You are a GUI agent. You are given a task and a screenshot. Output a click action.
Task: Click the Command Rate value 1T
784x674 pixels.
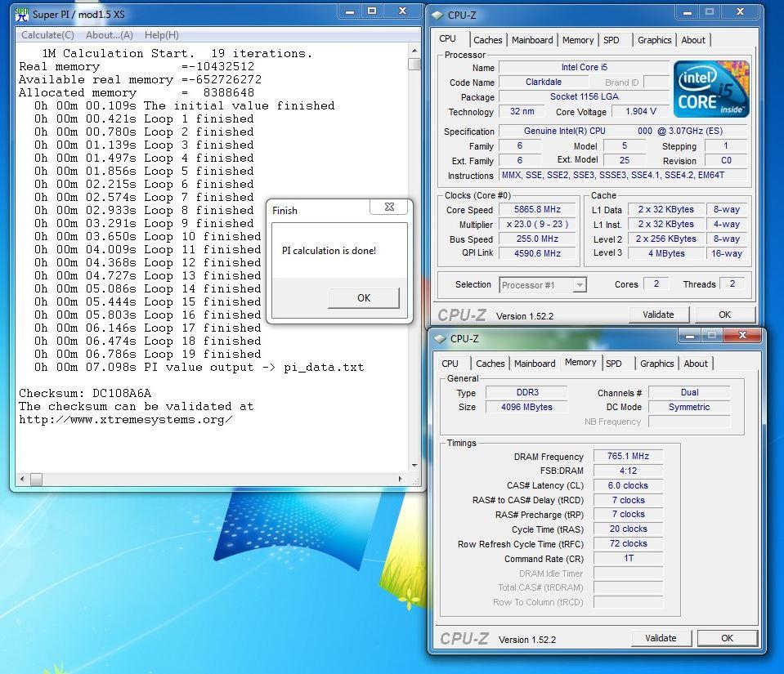coord(628,558)
